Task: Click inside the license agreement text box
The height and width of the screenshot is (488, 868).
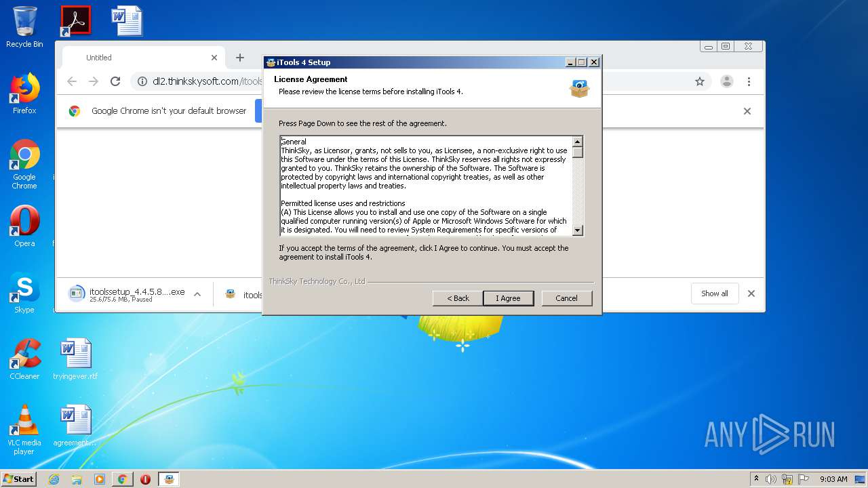Action: (427, 186)
